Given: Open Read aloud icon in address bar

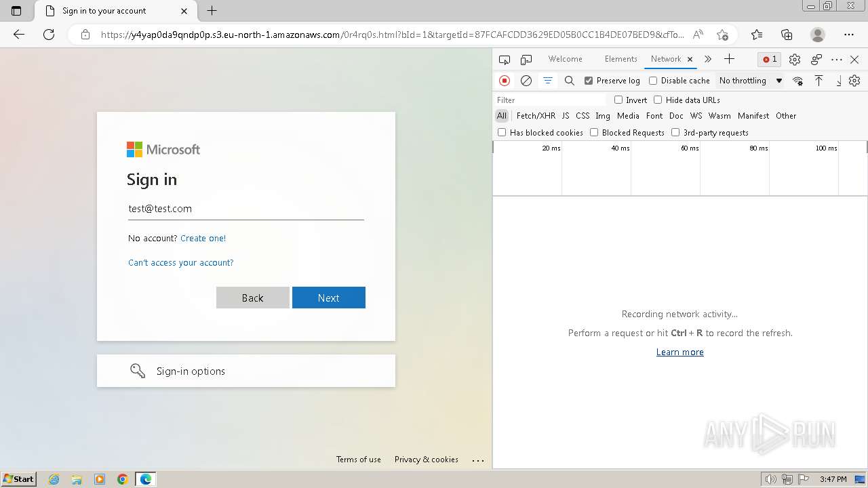Looking at the screenshot, I should pyautogui.click(x=698, y=35).
